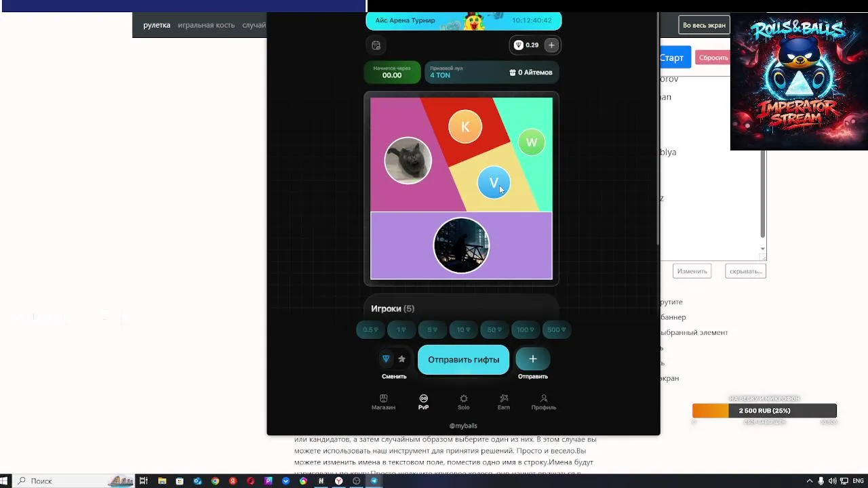Choose the 100 TON bet chip
The height and width of the screenshot is (488, 868).
tap(526, 330)
